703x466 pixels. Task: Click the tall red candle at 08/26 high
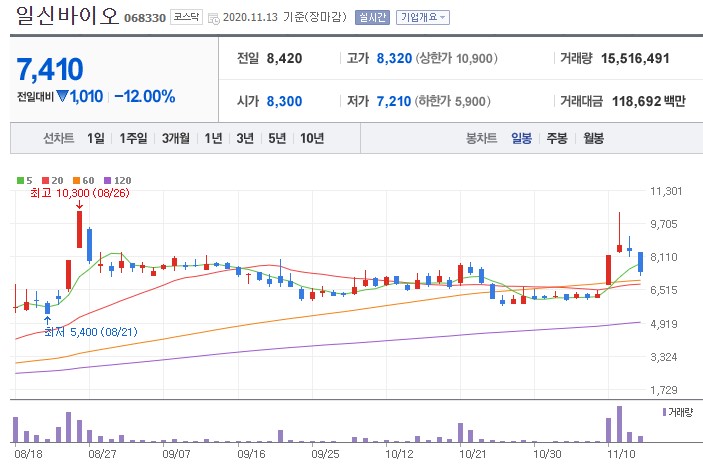click(79, 229)
